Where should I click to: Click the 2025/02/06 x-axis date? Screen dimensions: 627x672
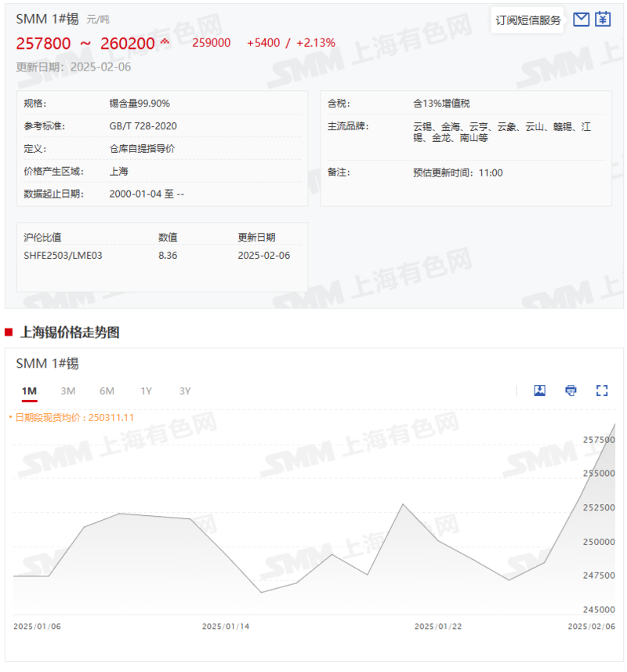(592, 627)
